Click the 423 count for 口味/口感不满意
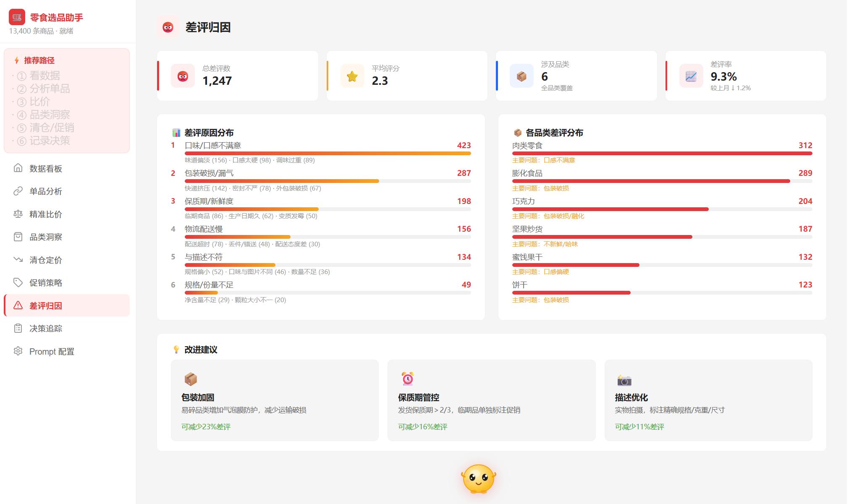849x504 pixels. coord(464,145)
